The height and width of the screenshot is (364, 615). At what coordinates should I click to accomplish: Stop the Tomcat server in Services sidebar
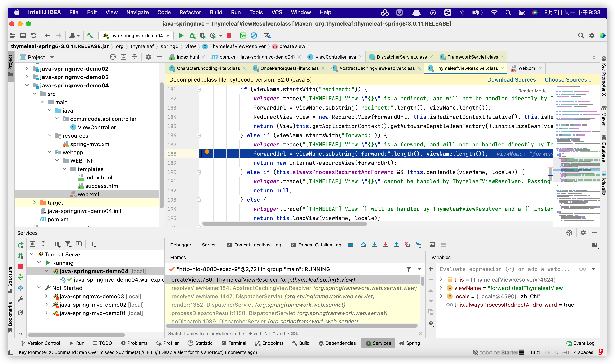(20, 266)
